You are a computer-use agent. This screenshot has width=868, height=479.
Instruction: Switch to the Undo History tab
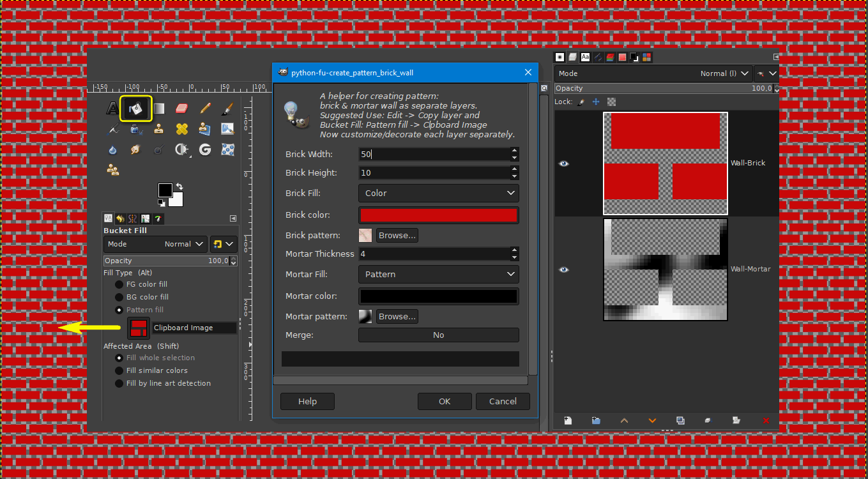pos(121,218)
